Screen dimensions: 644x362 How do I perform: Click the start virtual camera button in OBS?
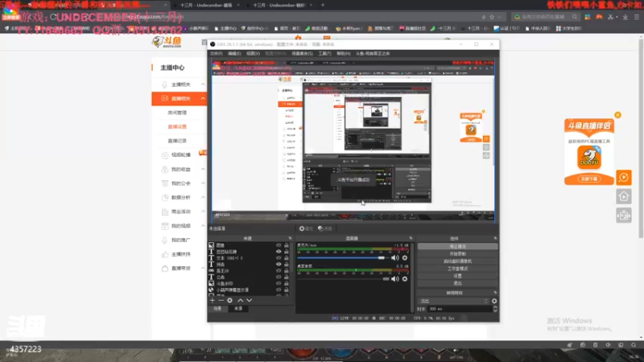point(457,261)
